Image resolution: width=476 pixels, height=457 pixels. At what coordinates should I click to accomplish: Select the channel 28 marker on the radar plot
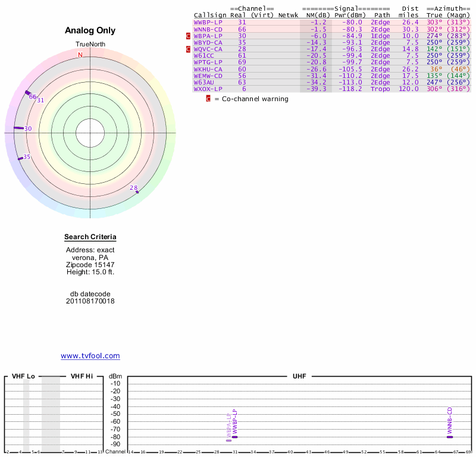[x=137, y=192]
